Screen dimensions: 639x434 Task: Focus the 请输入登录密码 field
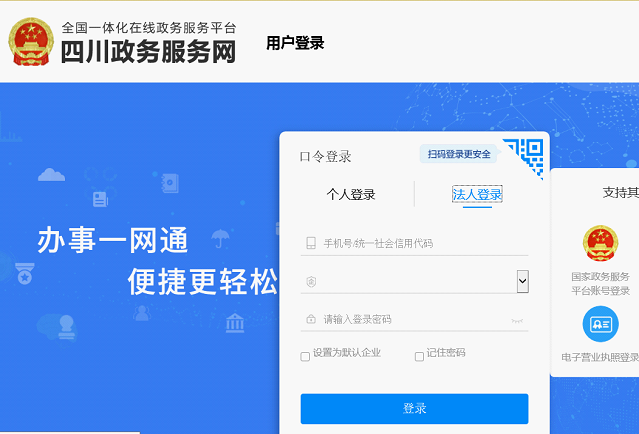point(414,319)
